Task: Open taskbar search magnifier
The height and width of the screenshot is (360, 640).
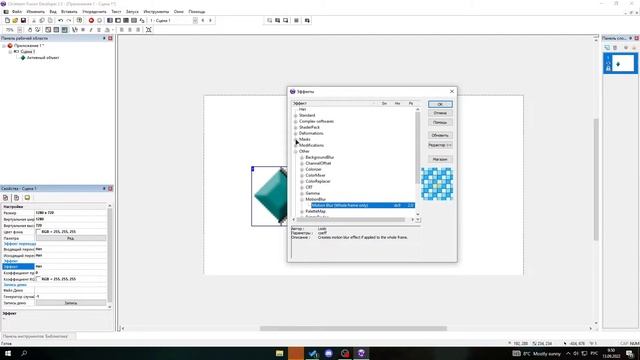Action: (x=24, y=353)
